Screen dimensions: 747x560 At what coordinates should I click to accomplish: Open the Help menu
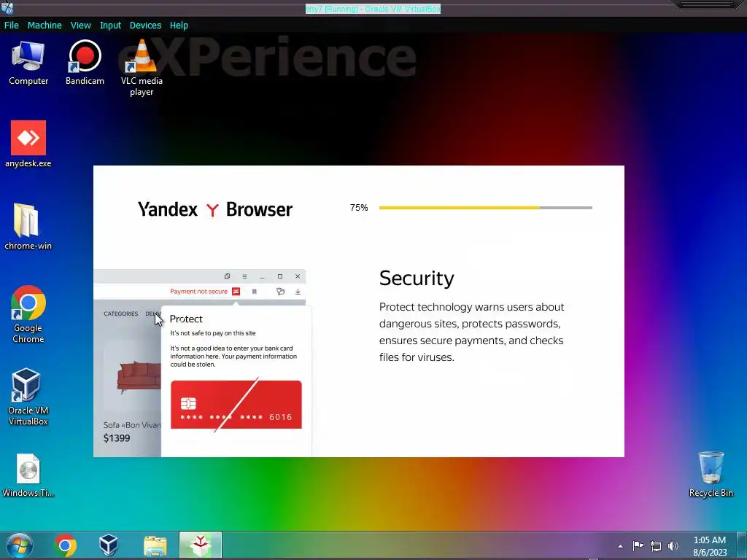click(x=179, y=26)
